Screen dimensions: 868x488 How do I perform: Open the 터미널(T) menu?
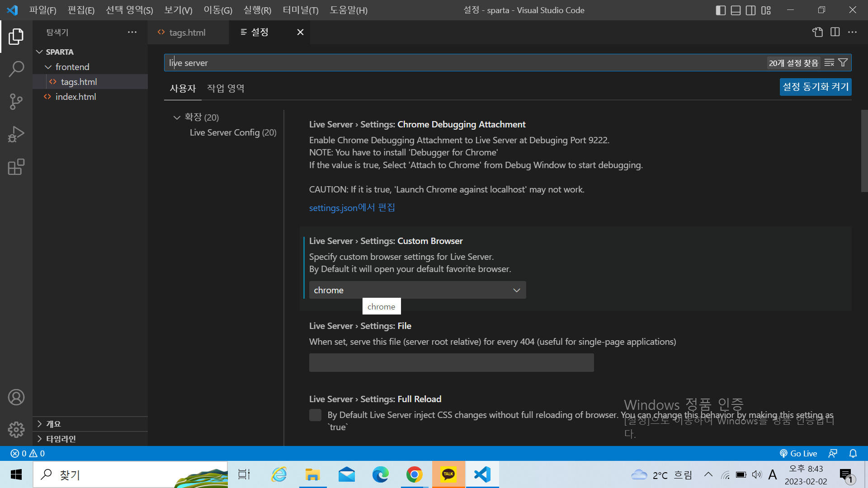pyautogui.click(x=301, y=10)
